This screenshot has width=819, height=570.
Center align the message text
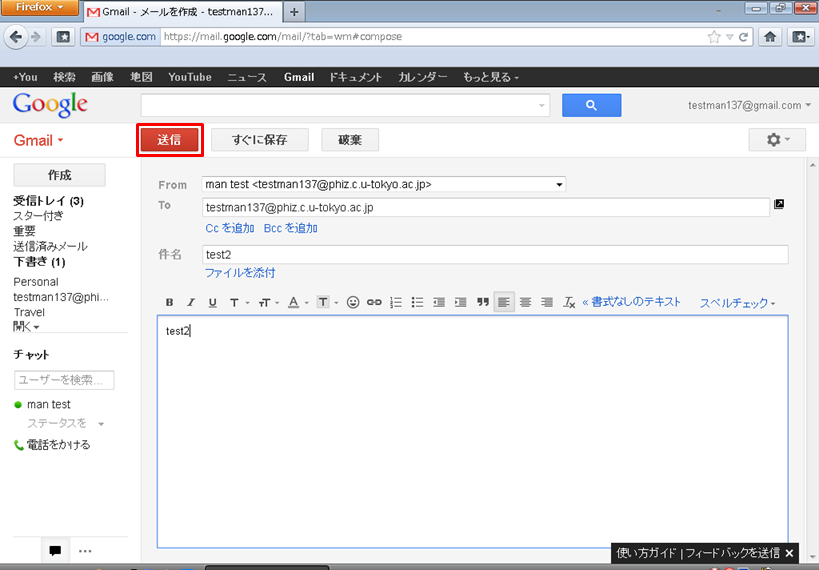tap(525, 302)
